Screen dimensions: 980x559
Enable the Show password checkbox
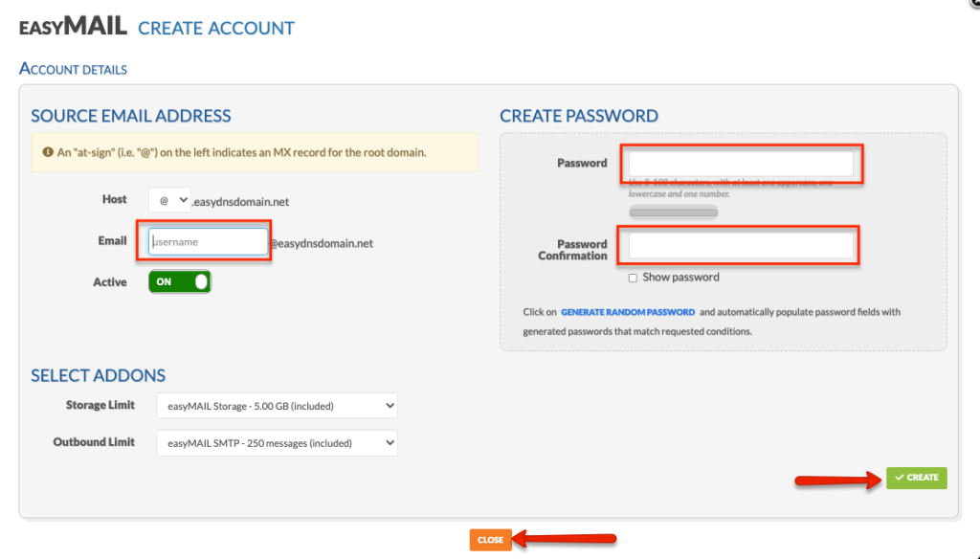coord(633,277)
